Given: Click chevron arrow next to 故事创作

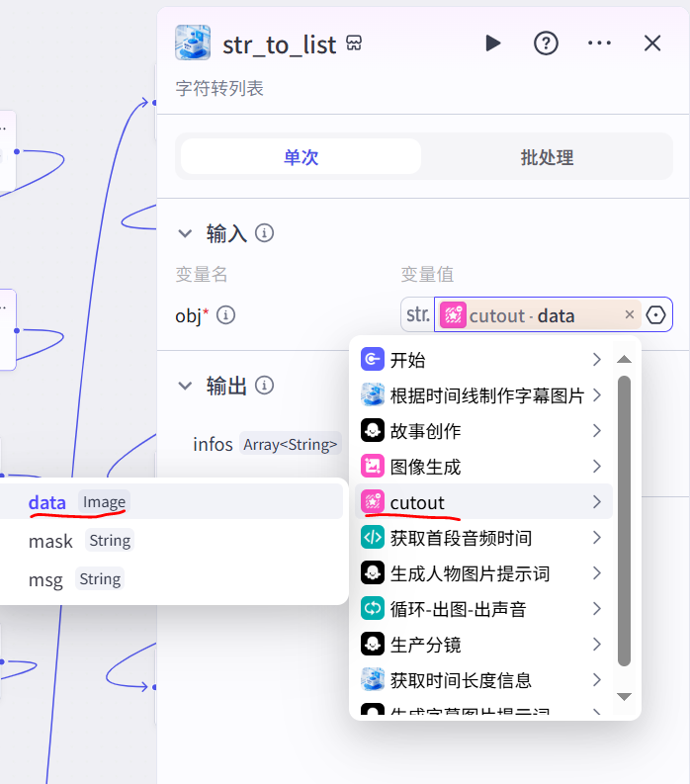Looking at the screenshot, I should click(596, 430).
